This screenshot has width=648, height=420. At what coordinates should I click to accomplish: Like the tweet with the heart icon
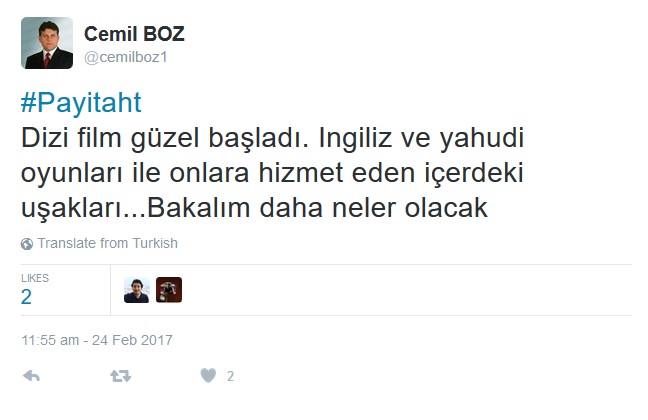[x=208, y=376]
